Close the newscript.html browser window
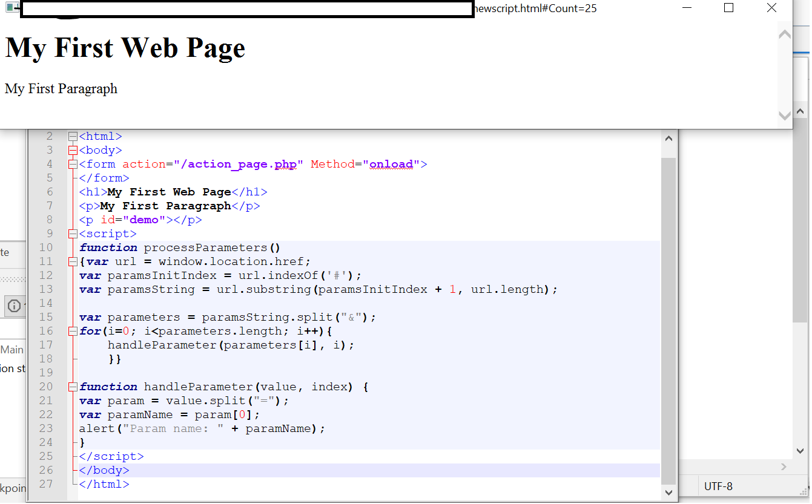This screenshot has height=504, width=812. [x=771, y=8]
